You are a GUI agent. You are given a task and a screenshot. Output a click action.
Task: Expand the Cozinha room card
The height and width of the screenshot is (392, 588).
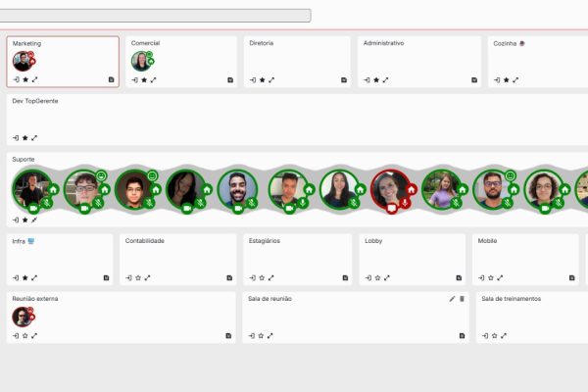click(515, 80)
